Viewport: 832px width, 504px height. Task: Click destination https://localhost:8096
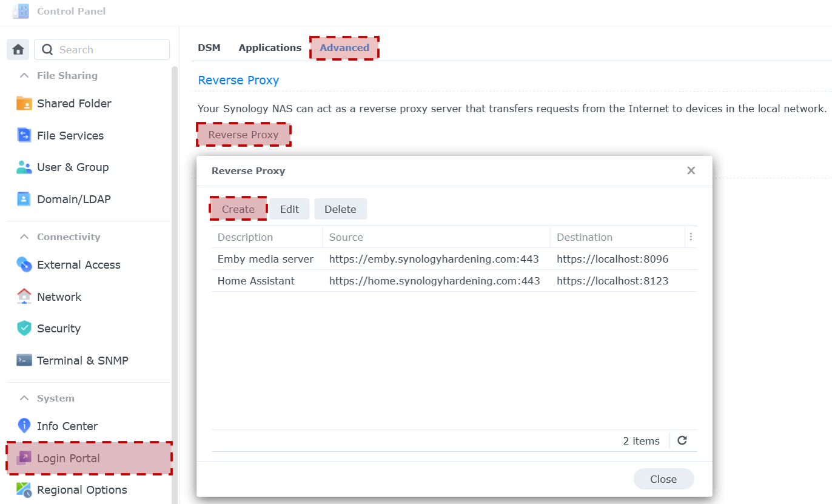tap(612, 259)
